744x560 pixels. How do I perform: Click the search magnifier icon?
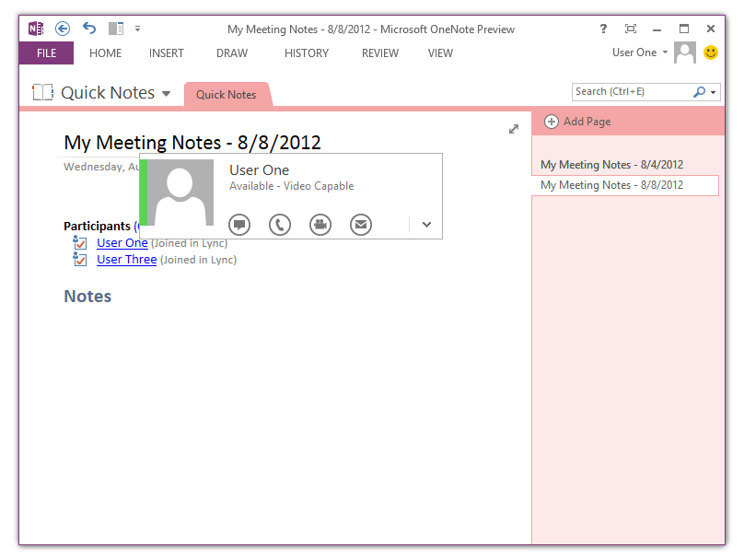click(x=700, y=91)
